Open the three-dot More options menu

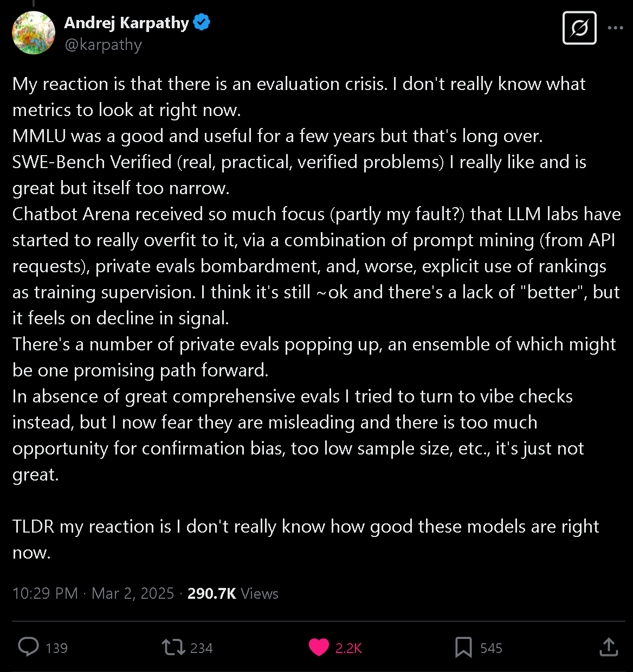pyautogui.click(x=616, y=28)
